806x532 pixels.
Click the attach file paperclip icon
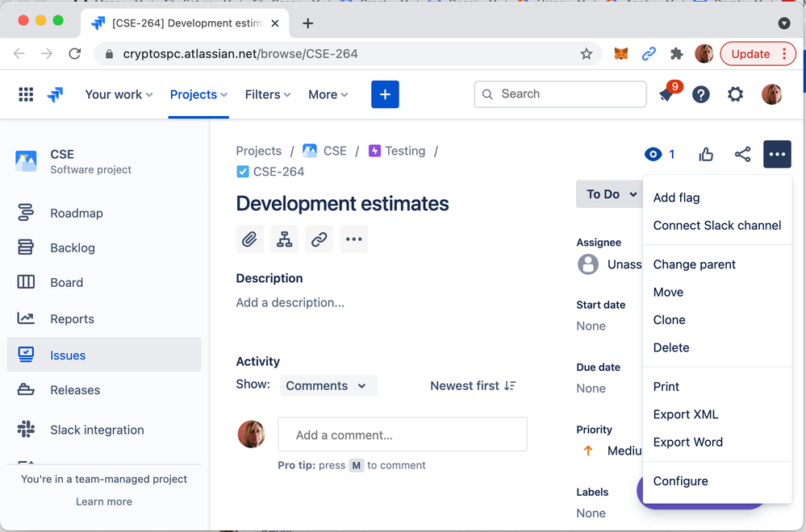250,239
